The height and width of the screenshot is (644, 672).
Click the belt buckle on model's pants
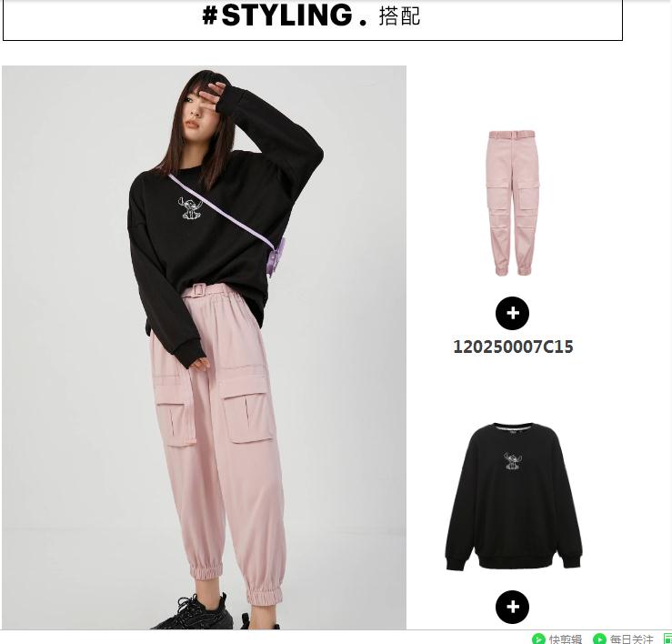(198, 289)
